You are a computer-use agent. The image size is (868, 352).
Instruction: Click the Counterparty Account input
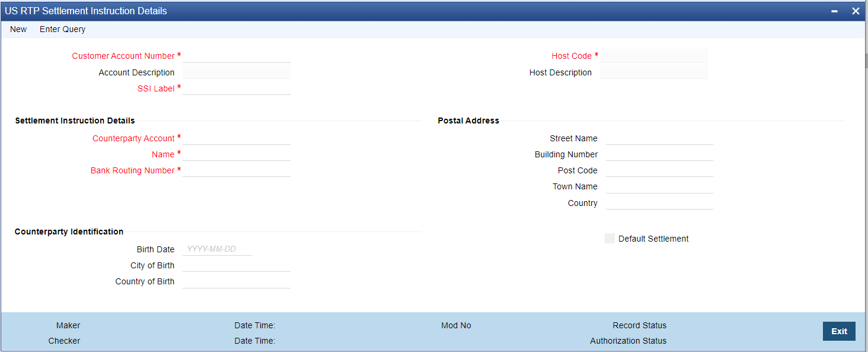point(237,138)
